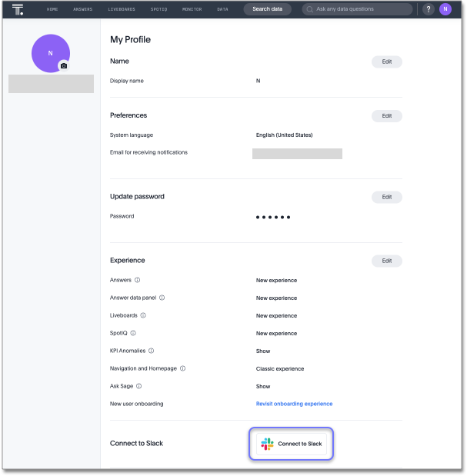Click the camera icon on profile picture
The height and width of the screenshot is (476, 467).
pyautogui.click(x=64, y=66)
